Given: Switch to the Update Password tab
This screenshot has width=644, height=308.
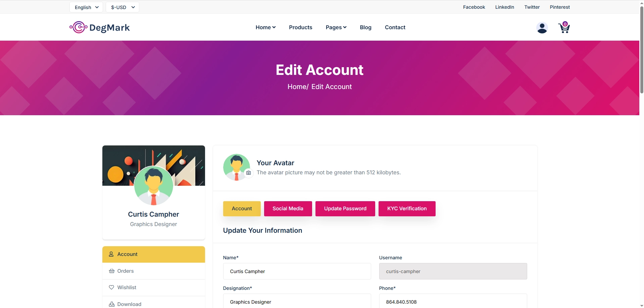Looking at the screenshot, I should pos(345,209).
